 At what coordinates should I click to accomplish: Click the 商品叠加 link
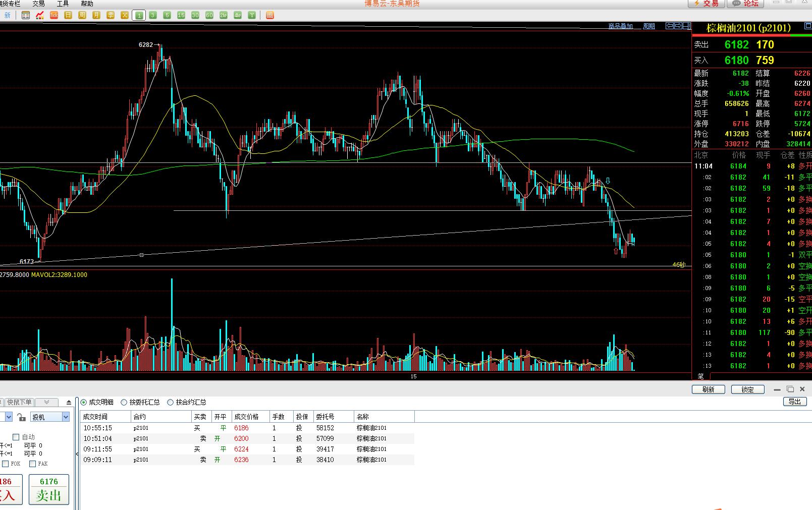tap(620, 26)
